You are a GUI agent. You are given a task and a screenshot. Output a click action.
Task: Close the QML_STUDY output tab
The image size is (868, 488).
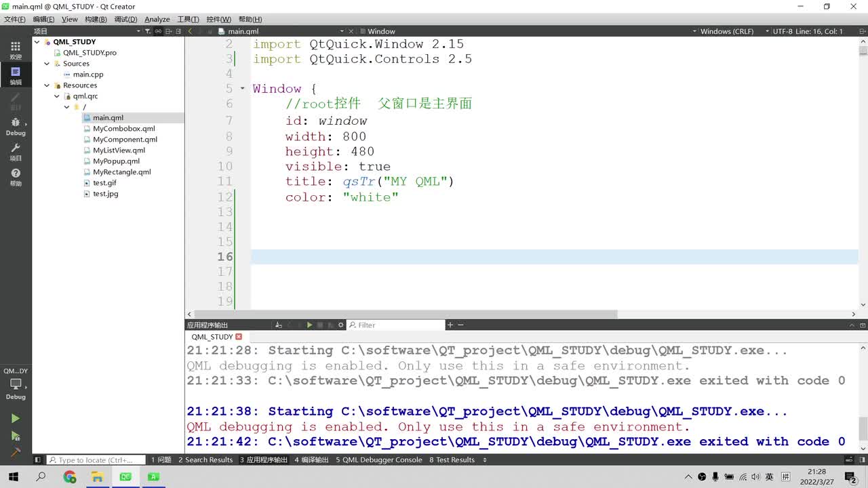pos(239,337)
